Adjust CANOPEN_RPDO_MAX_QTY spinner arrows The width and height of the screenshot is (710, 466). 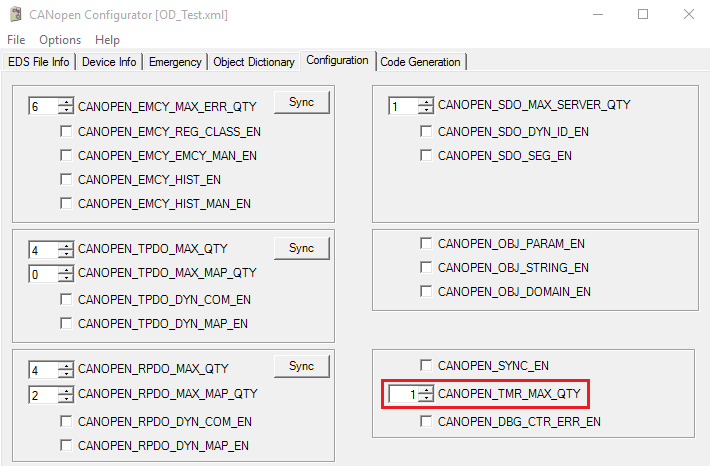pos(66,370)
